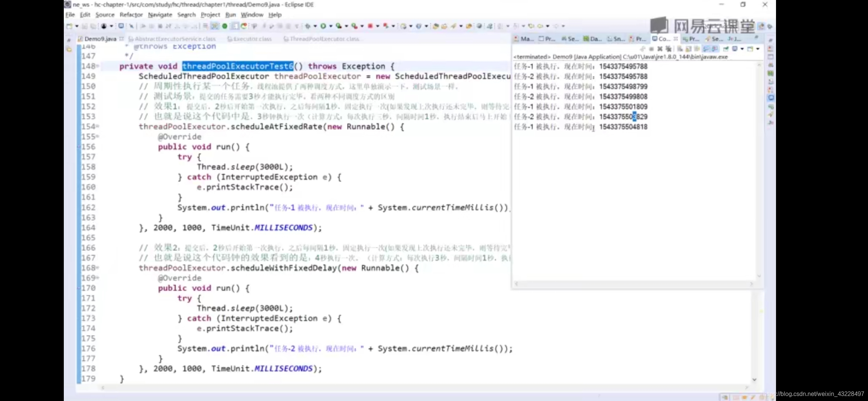
Task: Click the Resume debug icon in the toolbar
Action: pos(143,26)
